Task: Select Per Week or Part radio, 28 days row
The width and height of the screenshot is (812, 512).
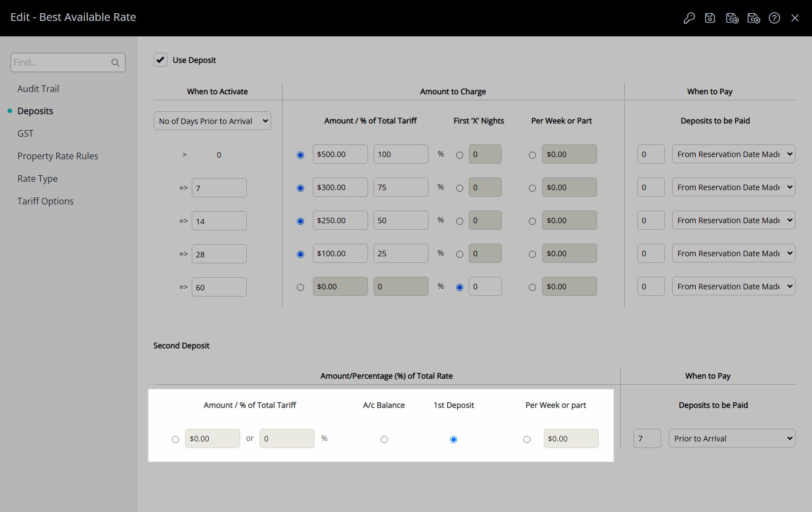Action: (532, 254)
